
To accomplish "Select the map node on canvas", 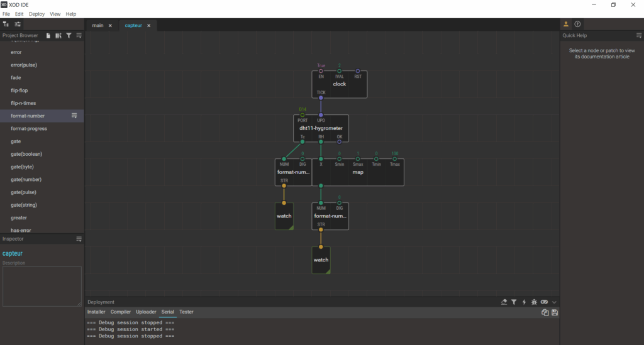I will (358, 172).
